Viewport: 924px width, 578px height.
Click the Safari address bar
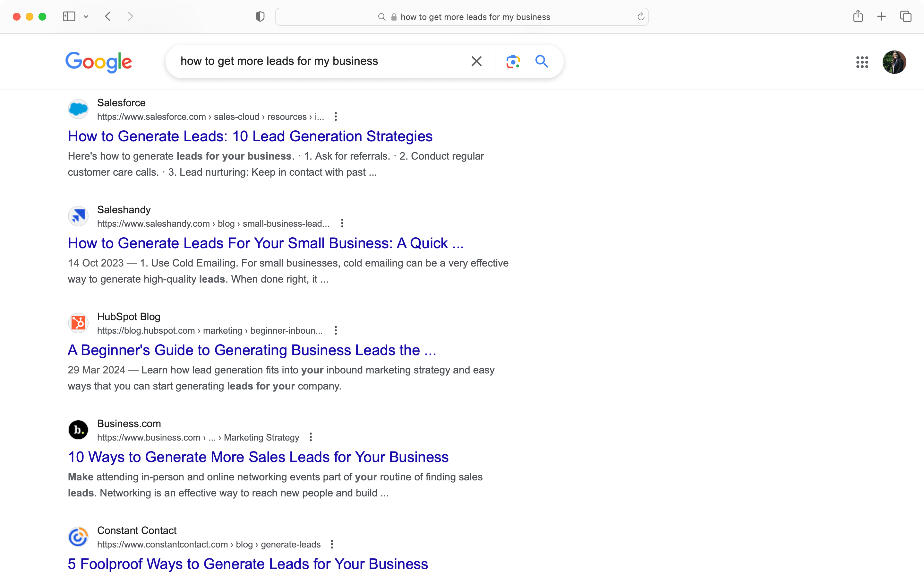(x=462, y=17)
